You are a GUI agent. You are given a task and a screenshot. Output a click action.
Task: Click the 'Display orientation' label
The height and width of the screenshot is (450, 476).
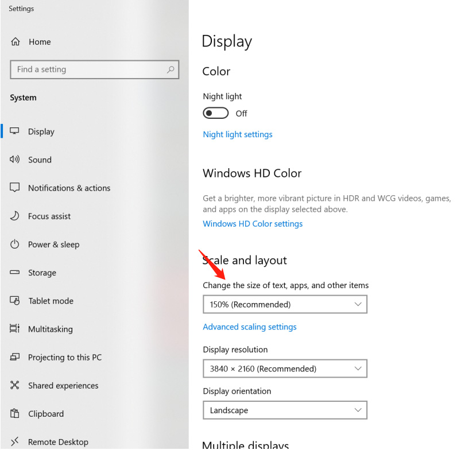(x=237, y=391)
